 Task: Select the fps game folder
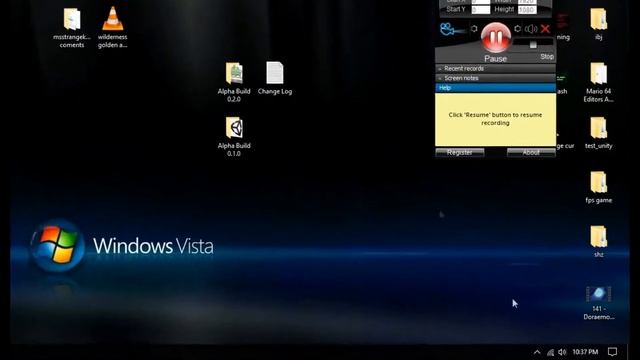coord(598,187)
